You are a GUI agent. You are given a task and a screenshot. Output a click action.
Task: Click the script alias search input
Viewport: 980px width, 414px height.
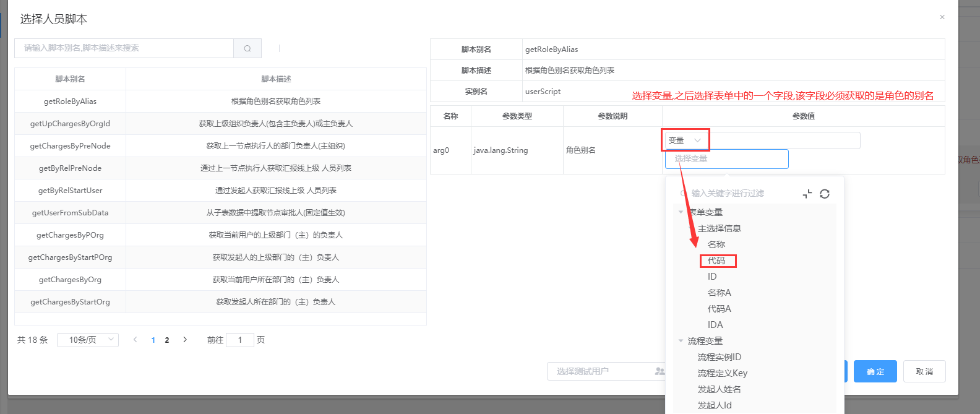tap(124, 48)
